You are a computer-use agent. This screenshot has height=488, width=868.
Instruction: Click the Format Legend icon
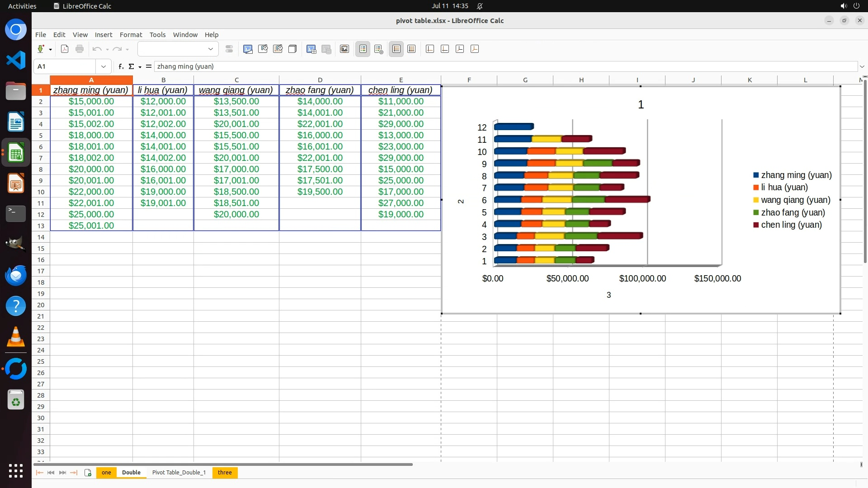[x=379, y=49]
